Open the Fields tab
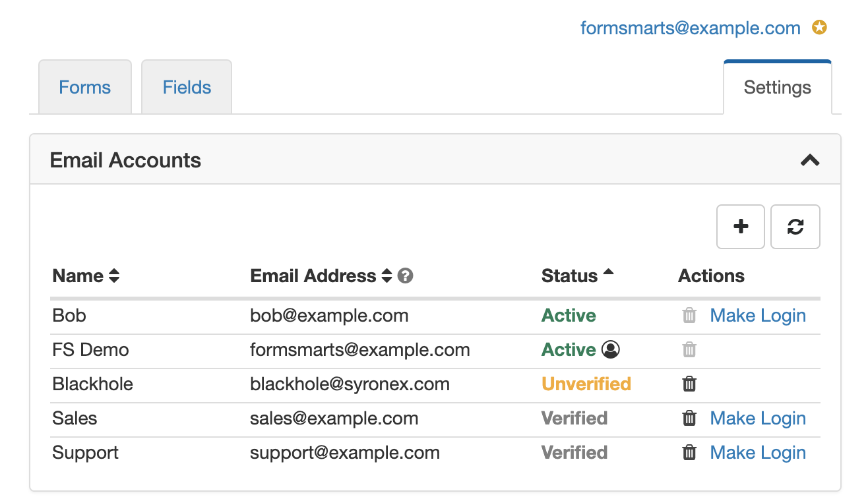 (187, 88)
